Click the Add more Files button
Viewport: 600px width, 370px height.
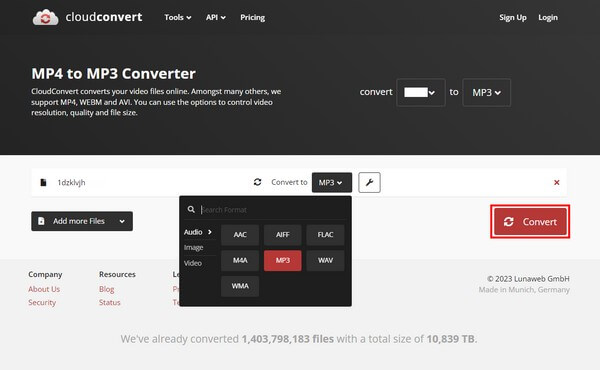(x=82, y=221)
